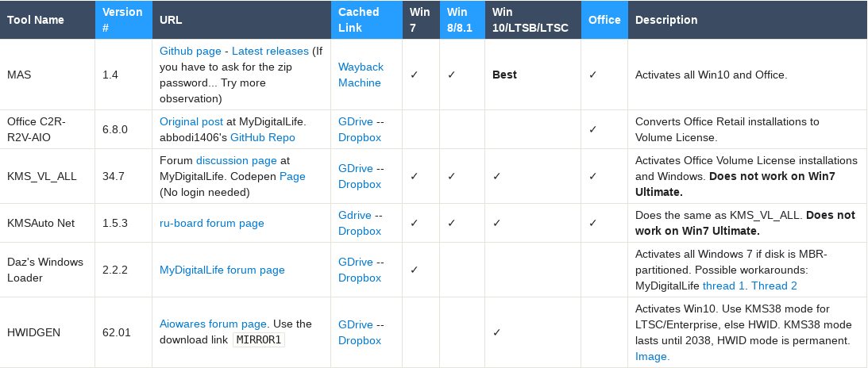Select the KMS_VL_ALL tool name cell

point(48,176)
